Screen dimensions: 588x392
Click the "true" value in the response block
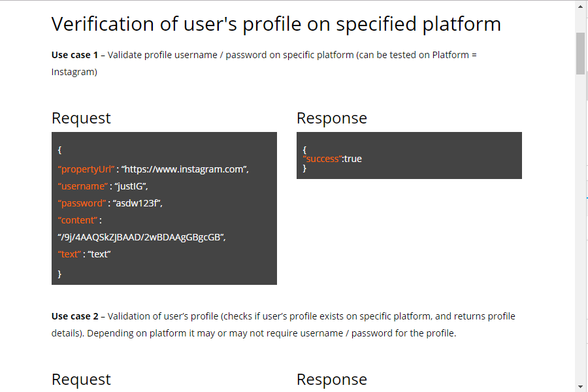coord(353,159)
